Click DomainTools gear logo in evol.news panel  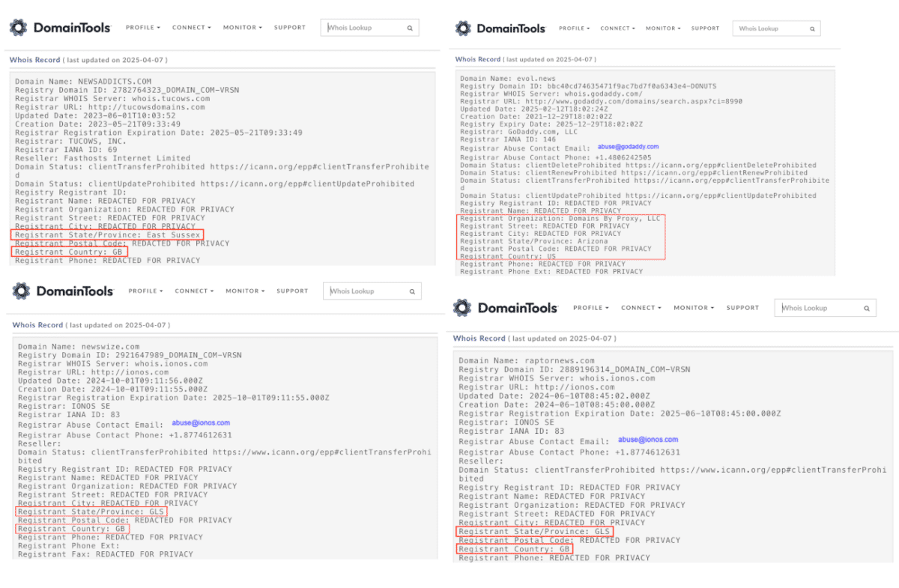pos(464,28)
